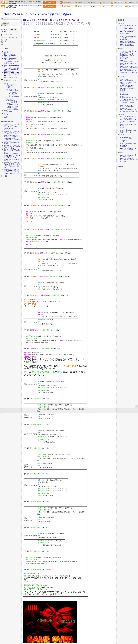Select the 'and' radio button for tag search
Image resolution: width=138 pixels, height=644 pixels.
tap(5, 30)
